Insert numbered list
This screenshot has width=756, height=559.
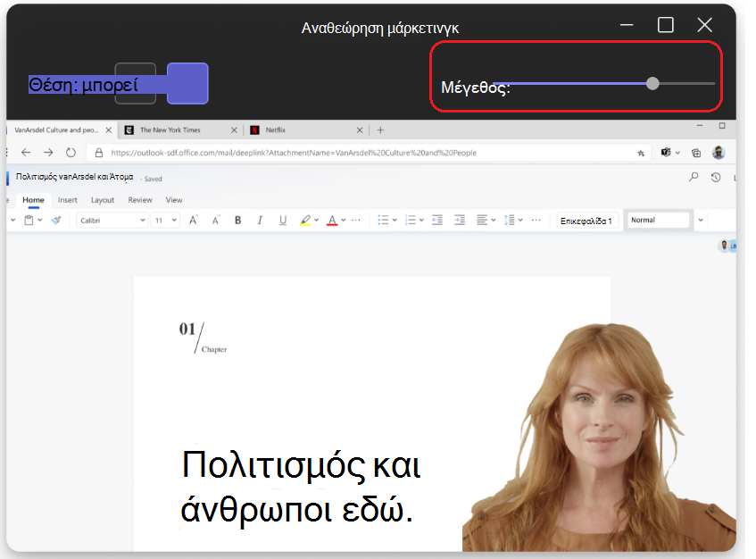[x=411, y=220]
